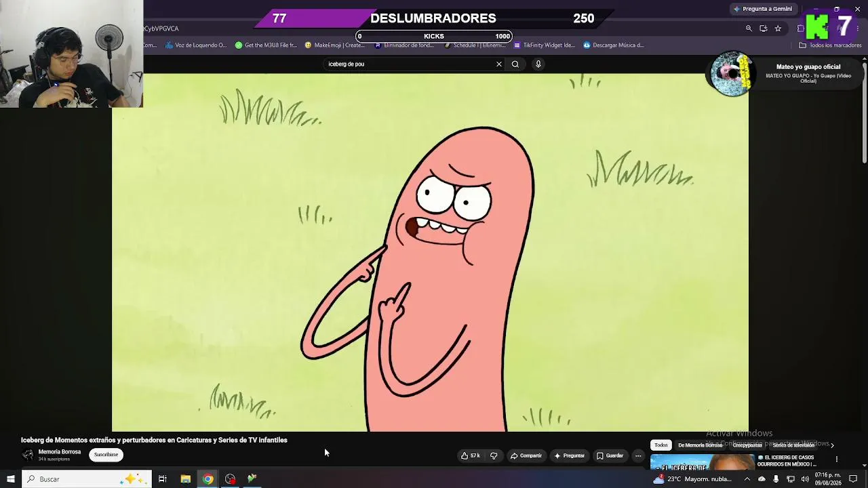Screen dimensions: 868x488
Task: Show hidden system tray icons
Action: pos(747,479)
